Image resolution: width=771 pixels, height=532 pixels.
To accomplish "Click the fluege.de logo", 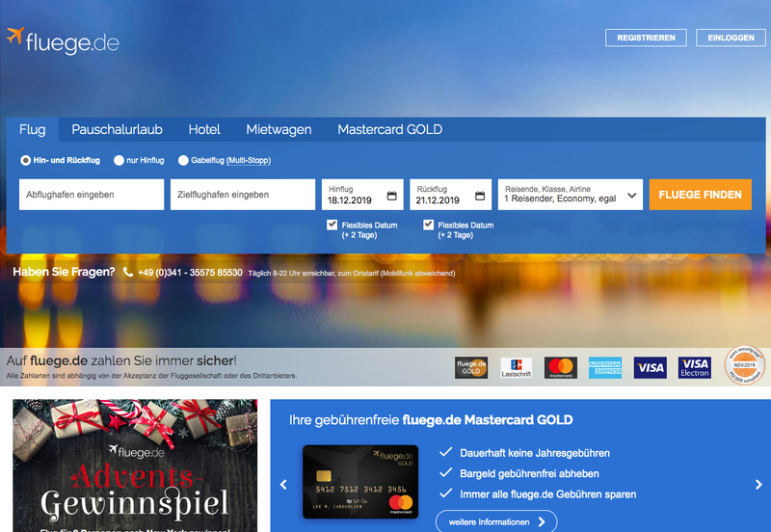I will pos(63,40).
